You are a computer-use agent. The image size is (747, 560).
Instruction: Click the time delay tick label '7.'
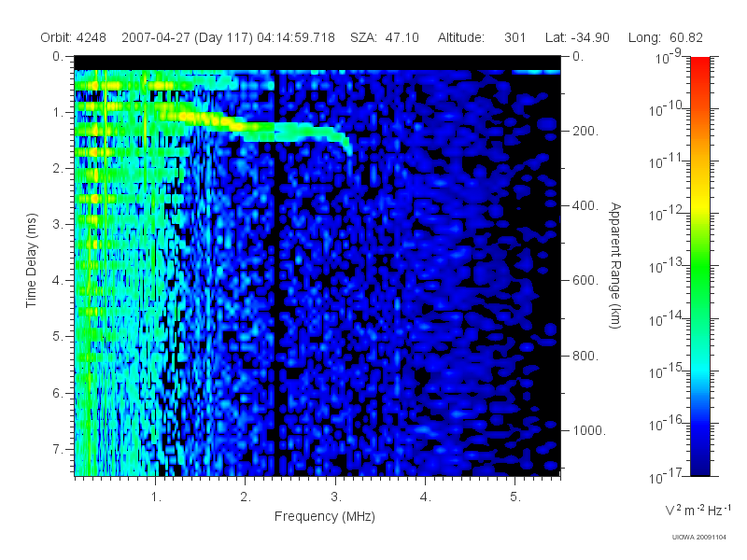tap(58, 449)
